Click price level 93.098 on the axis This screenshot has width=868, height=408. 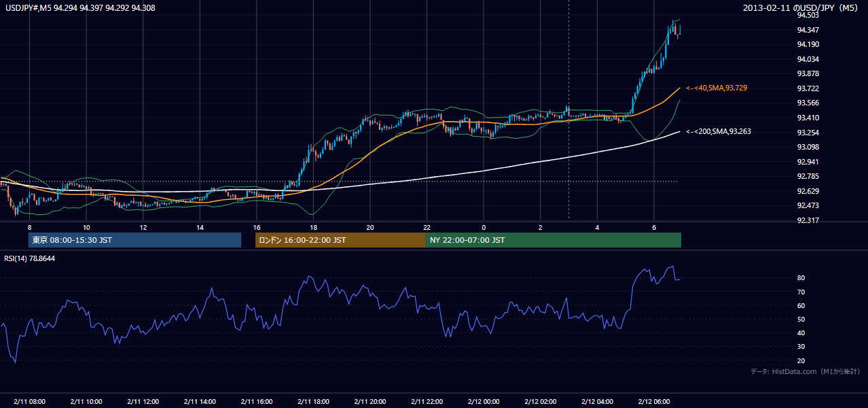[x=808, y=147]
